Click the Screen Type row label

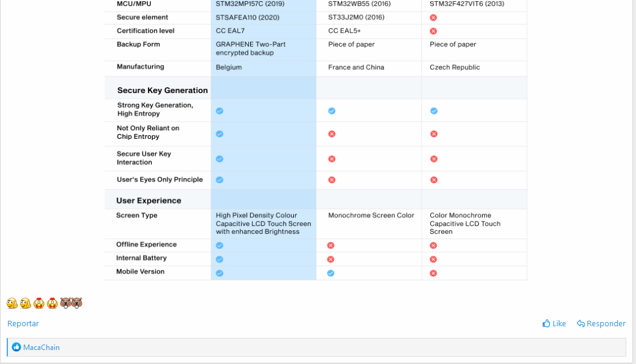coord(137,215)
